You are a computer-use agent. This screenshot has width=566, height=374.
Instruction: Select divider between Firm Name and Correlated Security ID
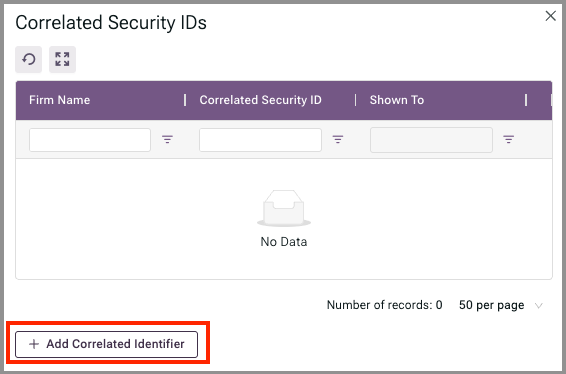click(x=185, y=100)
